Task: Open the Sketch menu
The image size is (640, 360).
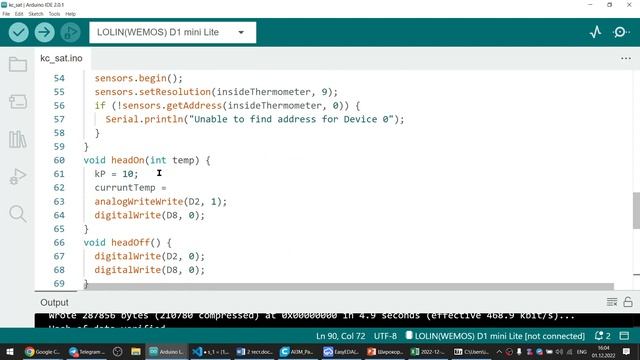Action: tap(36, 14)
